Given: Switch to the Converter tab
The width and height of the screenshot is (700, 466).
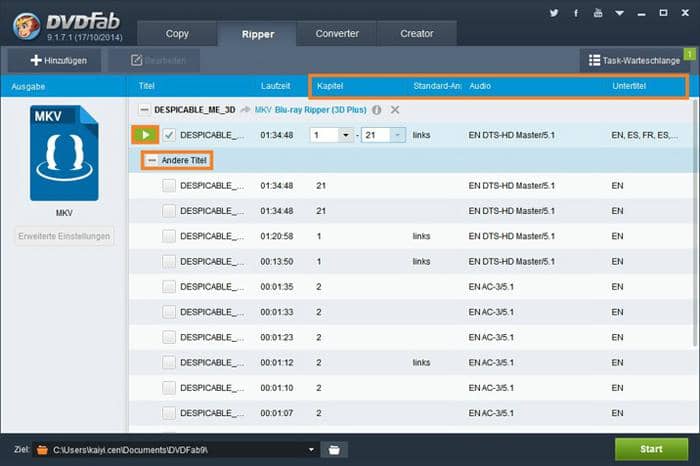Looking at the screenshot, I should click(337, 33).
